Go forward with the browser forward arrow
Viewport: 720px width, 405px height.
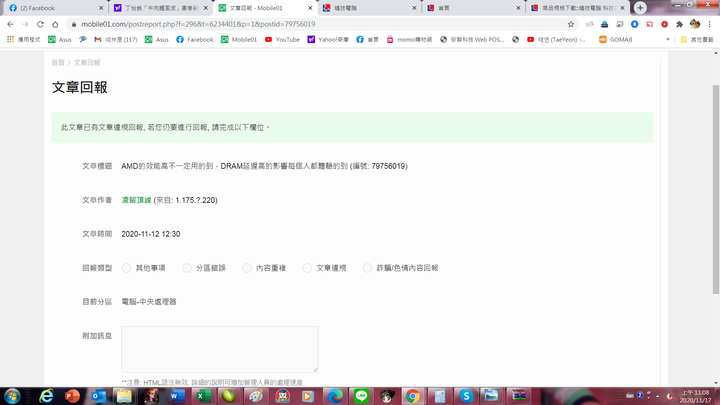tap(25, 24)
